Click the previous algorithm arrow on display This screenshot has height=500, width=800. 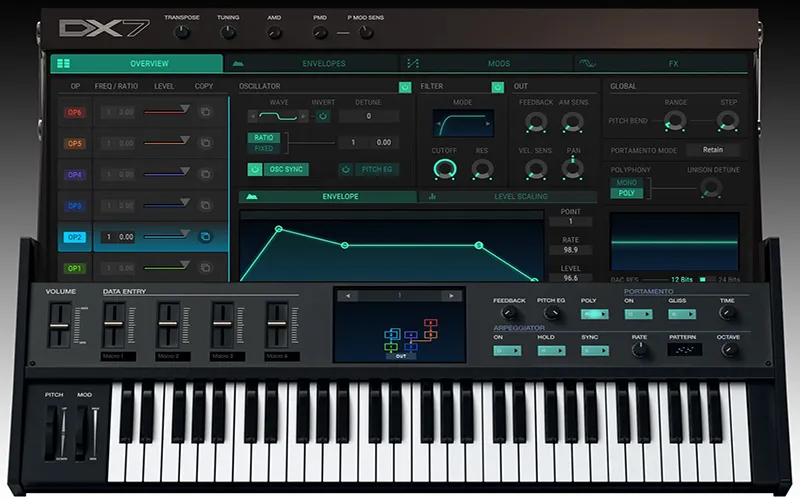click(x=347, y=295)
